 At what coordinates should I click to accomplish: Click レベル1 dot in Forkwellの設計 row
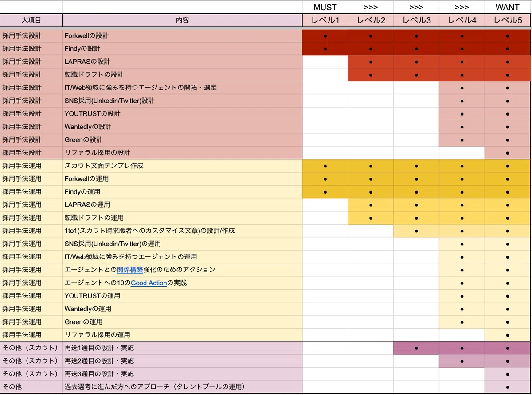[x=325, y=36]
